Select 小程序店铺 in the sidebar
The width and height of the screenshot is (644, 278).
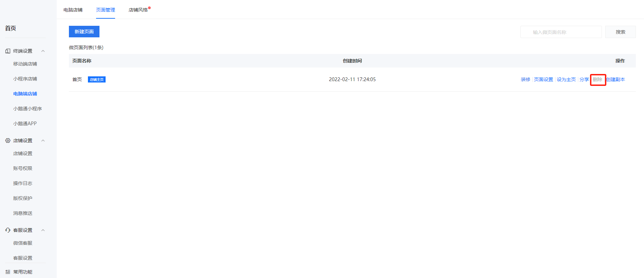click(x=25, y=79)
